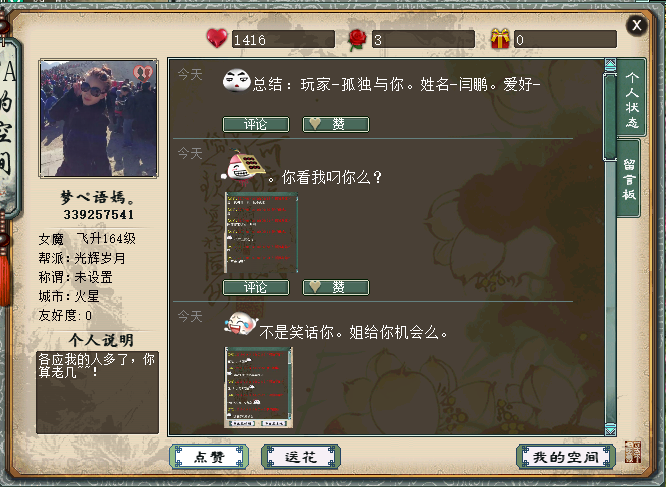Viewport: 666px width, 487px height.
Task: Open the 留言板 message board tab
Action: 629,179
